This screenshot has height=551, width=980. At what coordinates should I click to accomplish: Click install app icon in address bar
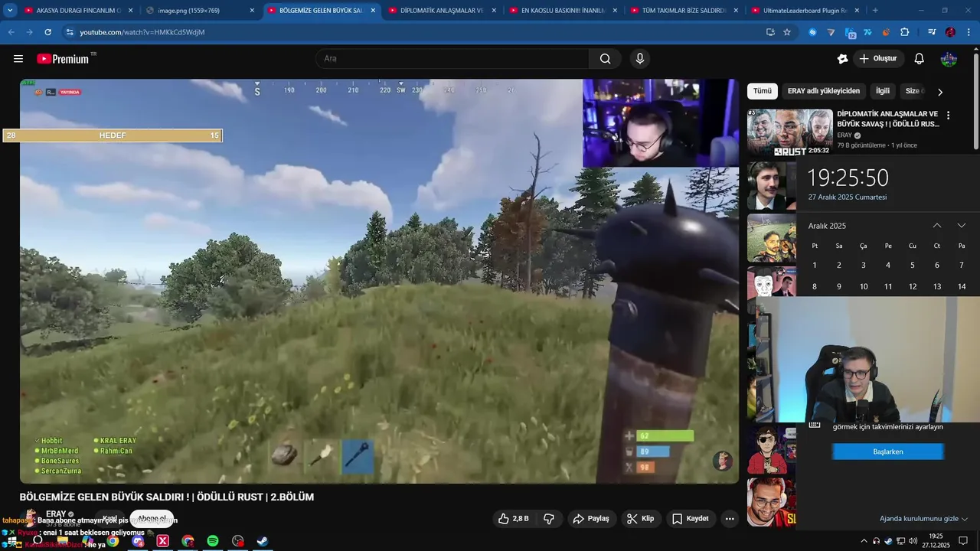tap(770, 32)
